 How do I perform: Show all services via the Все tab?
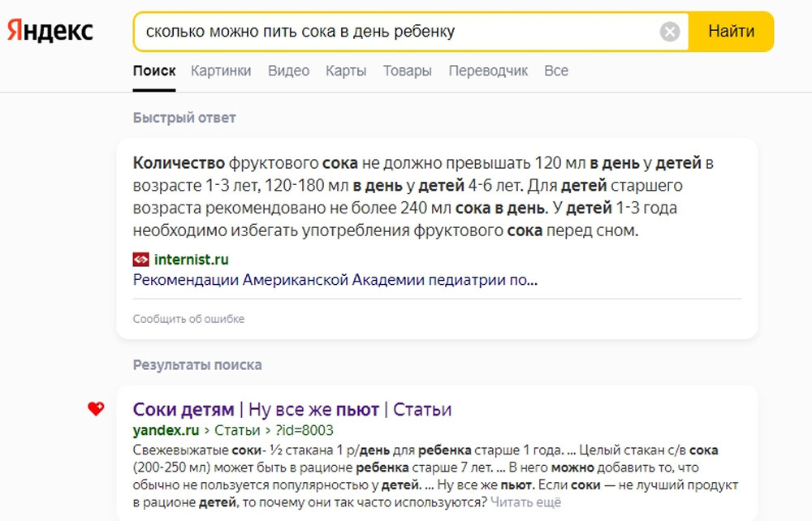(556, 71)
